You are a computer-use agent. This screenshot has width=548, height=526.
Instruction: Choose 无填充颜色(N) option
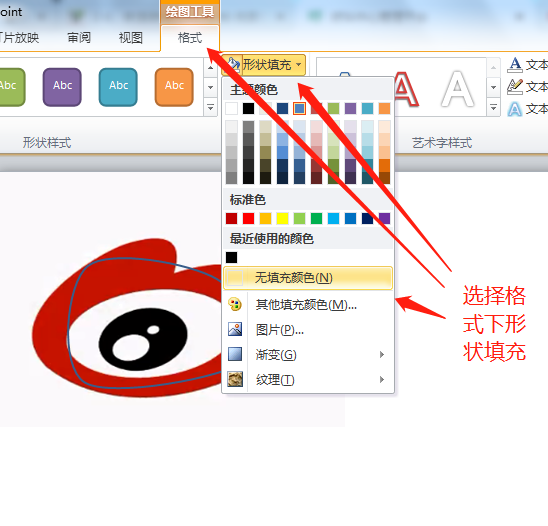(x=308, y=278)
